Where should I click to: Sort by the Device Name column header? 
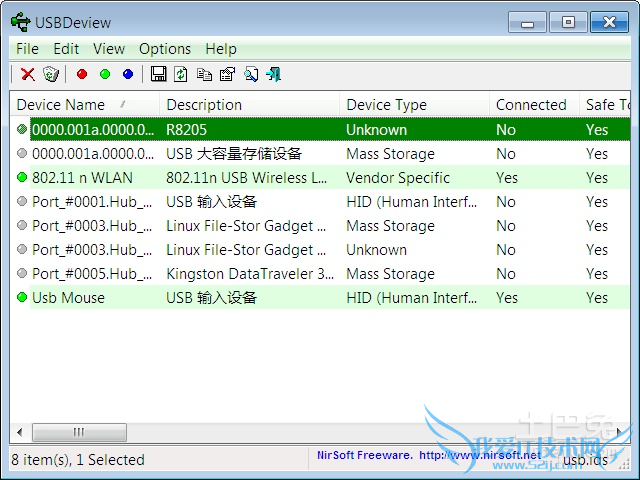[84, 105]
